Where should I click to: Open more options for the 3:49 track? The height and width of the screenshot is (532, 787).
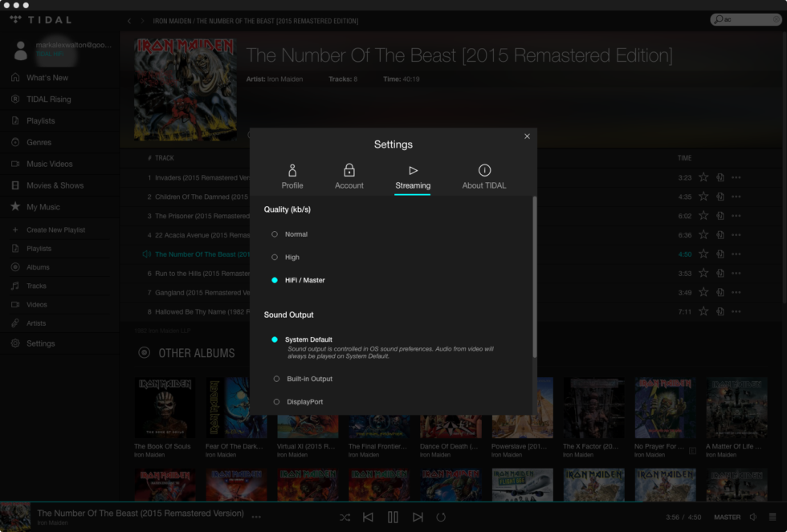(736, 292)
